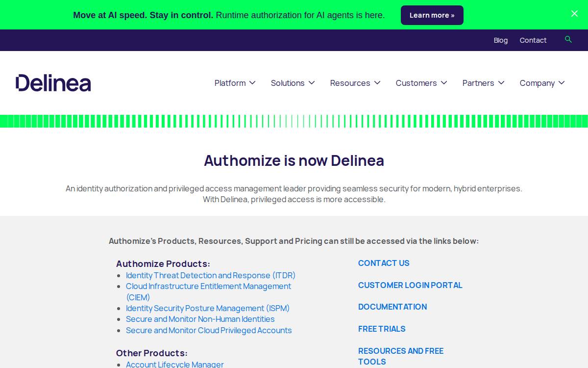Screen dimensions: 588x368
Task: Open the Contact link in top bar
Action: coord(533,40)
